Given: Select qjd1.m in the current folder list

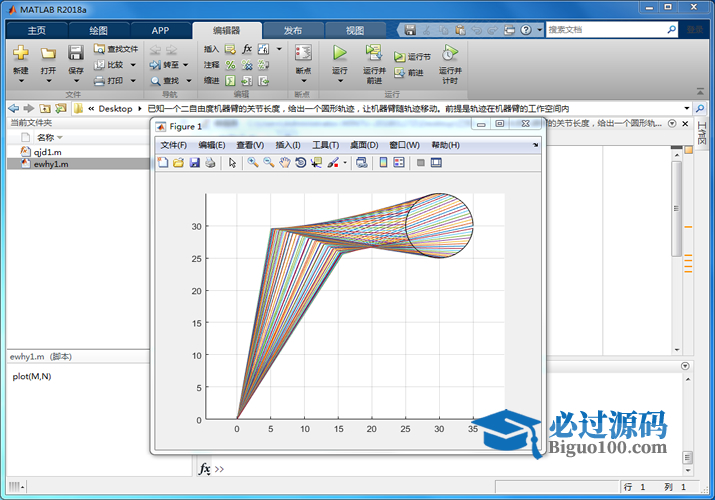Looking at the screenshot, I should coord(47,152).
